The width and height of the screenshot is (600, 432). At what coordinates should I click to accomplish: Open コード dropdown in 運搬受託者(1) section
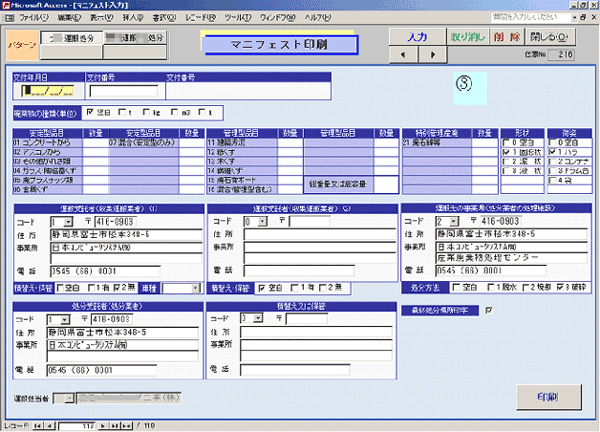pyautogui.click(x=68, y=222)
